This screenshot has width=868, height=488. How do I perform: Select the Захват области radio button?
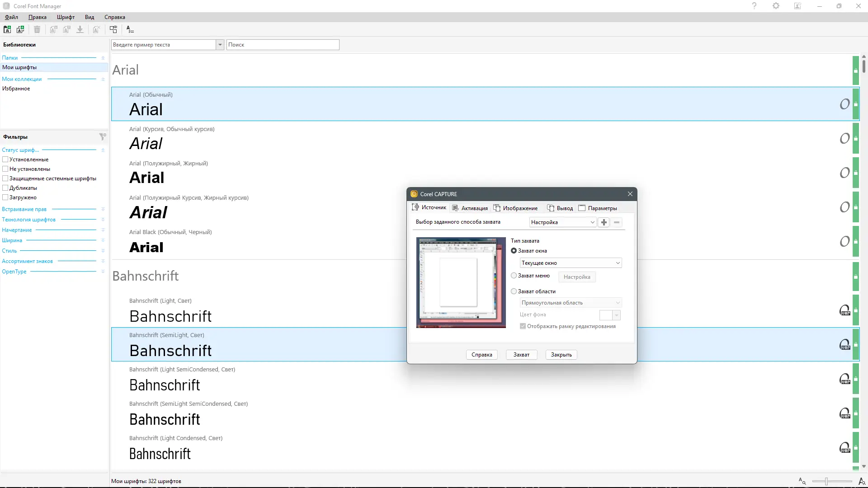pyautogui.click(x=514, y=291)
